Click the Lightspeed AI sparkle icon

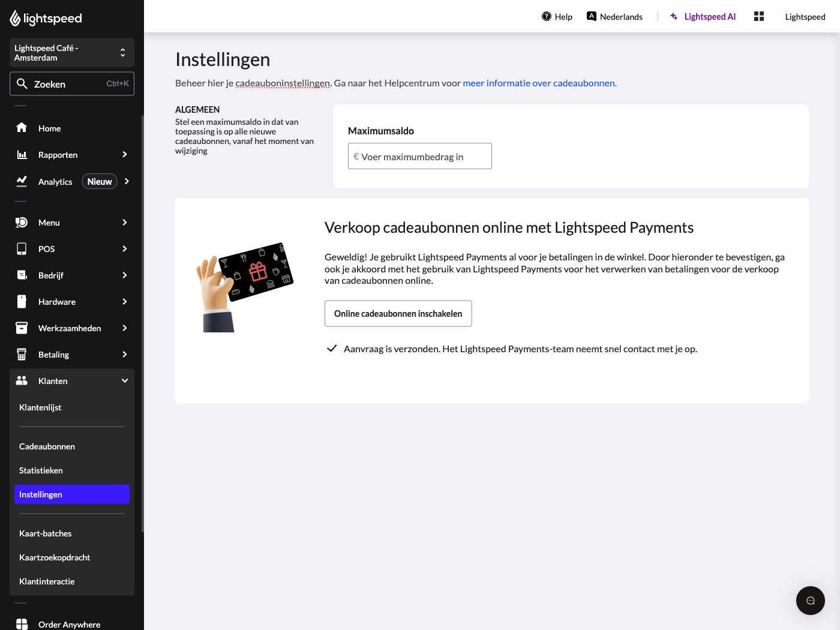click(674, 17)
